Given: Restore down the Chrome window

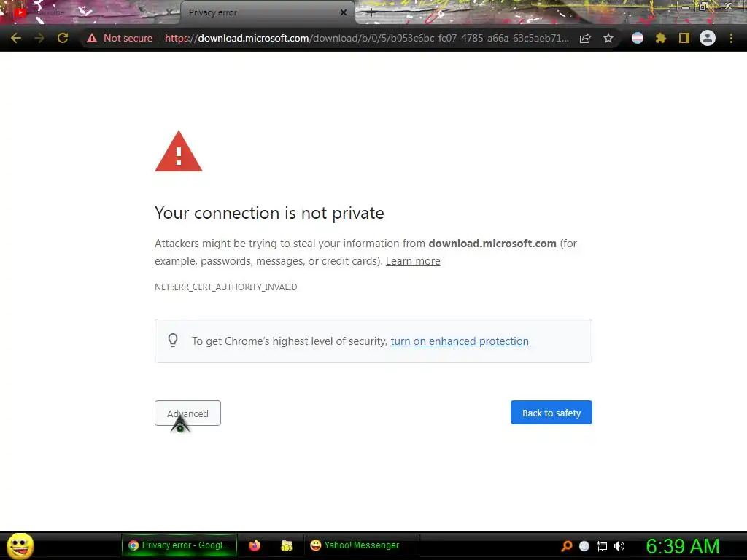Looking at the screenshot, I should [x=703, y=7].
